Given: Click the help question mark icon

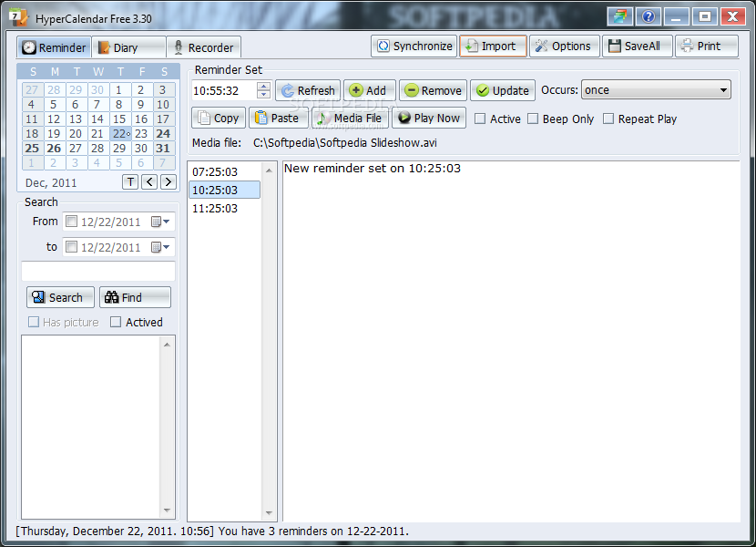Looking at the screenshot, I should pyautogui.click(x=649, y=17).
